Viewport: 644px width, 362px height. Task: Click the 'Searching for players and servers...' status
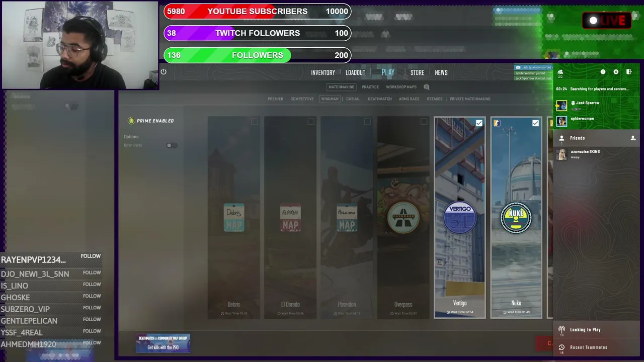click(x=599, y=89)
